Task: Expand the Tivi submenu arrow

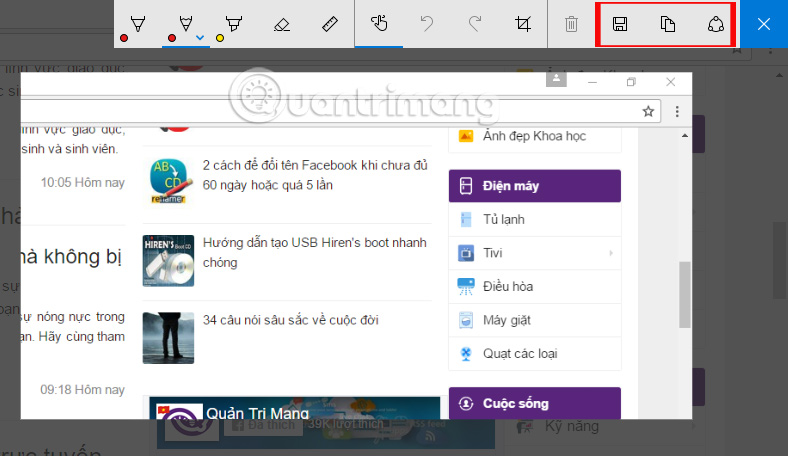Action: click(x=611, y=253)
